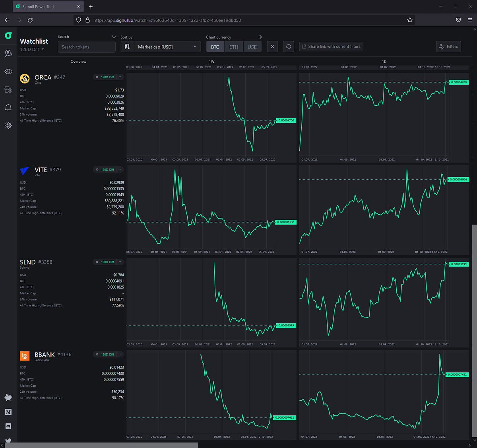
Task: Open the portfolio coins sidebar icon
Action: coord(8,90)
